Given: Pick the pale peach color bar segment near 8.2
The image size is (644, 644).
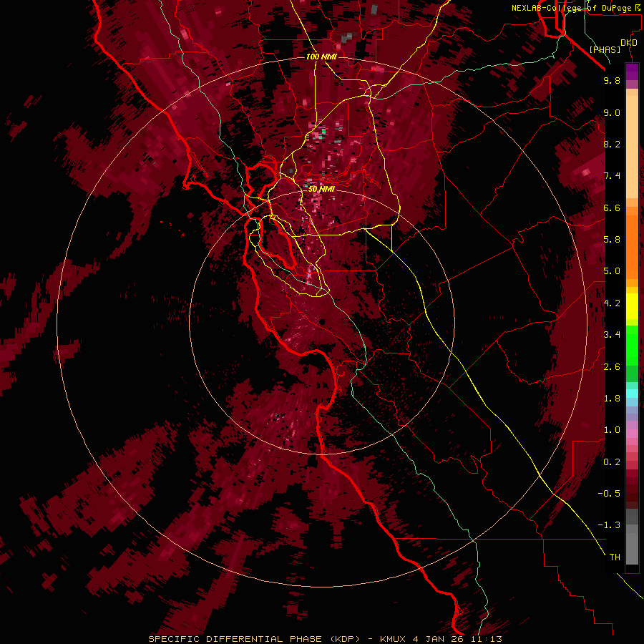Looking at the screenshot, I should pyautogui.click(x=632, y=147).
